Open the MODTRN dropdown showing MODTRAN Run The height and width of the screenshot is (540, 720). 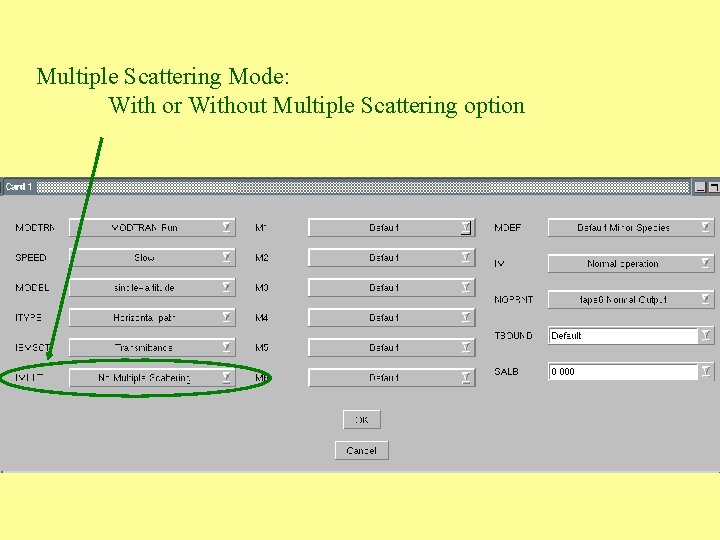(x=152, y=227)
